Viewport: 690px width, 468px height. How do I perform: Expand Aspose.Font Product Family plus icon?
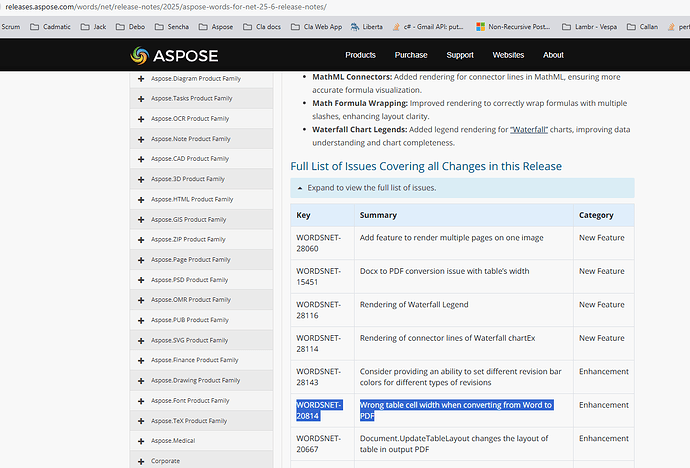(x=141, y=401)
